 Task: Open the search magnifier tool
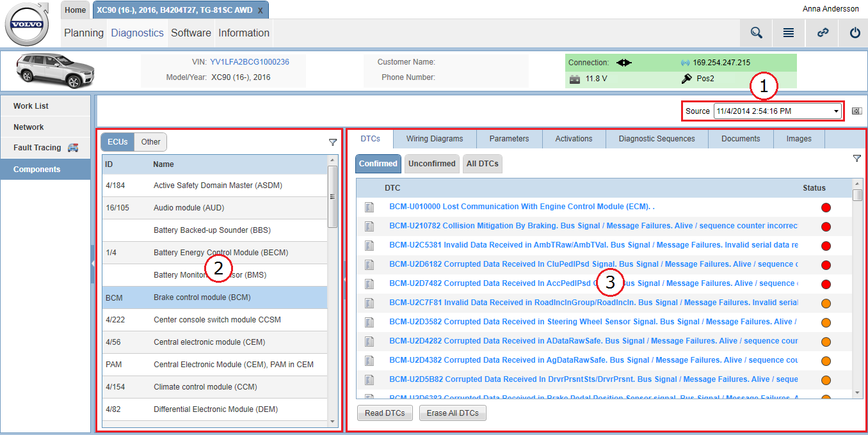[756, 33]
